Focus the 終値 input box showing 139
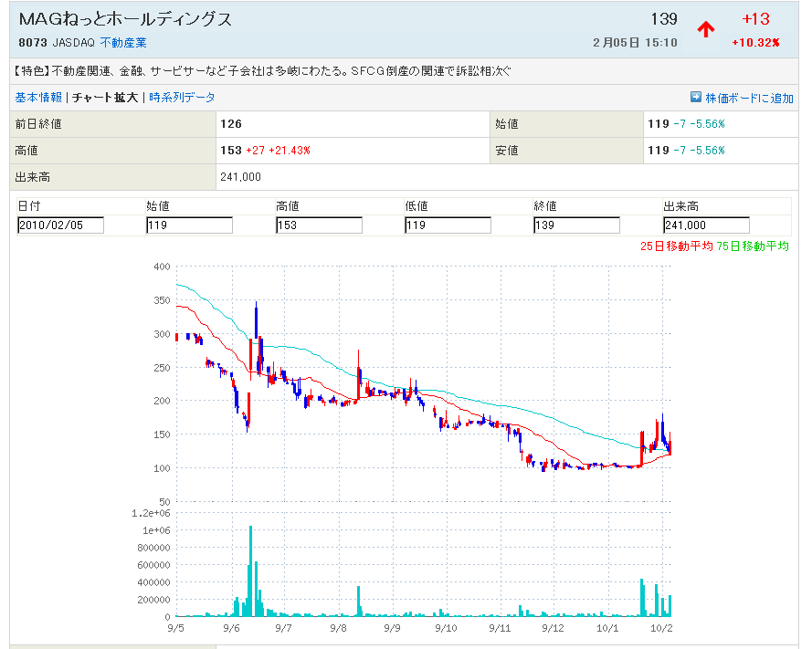 point(576,225)
